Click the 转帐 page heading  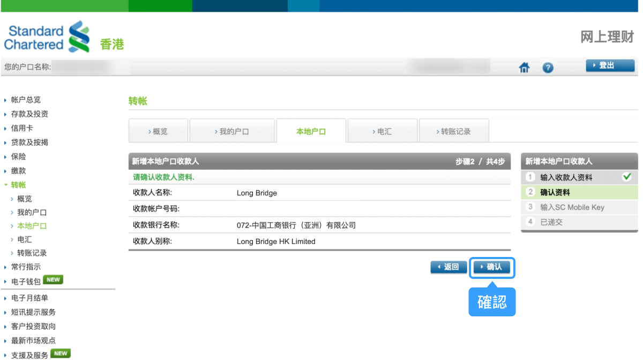point(138,101)
